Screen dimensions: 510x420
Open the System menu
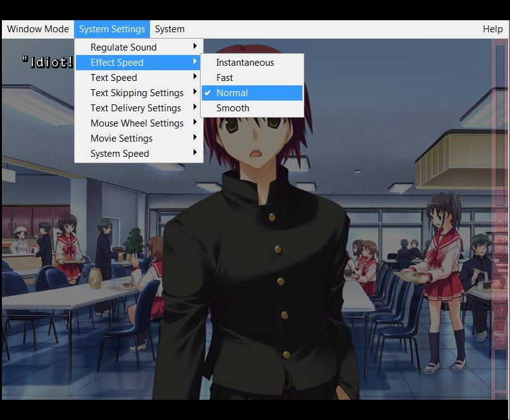point(170,29)
